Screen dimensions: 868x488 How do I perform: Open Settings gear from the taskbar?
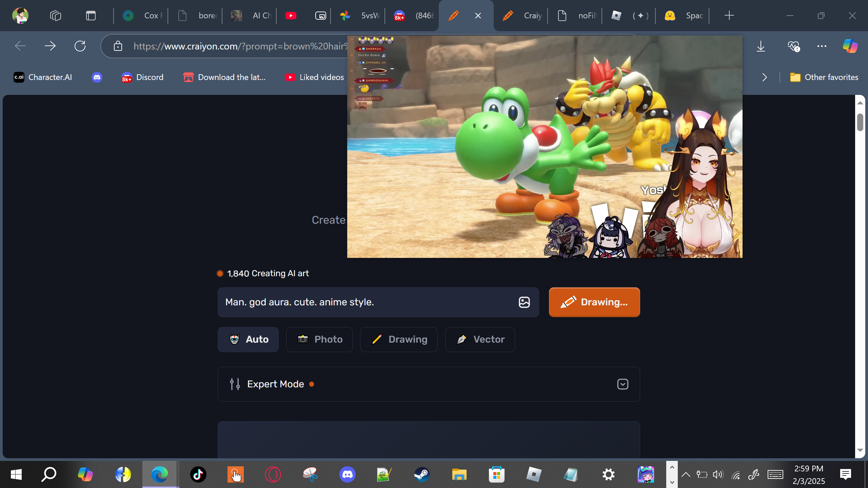(608, 474)
